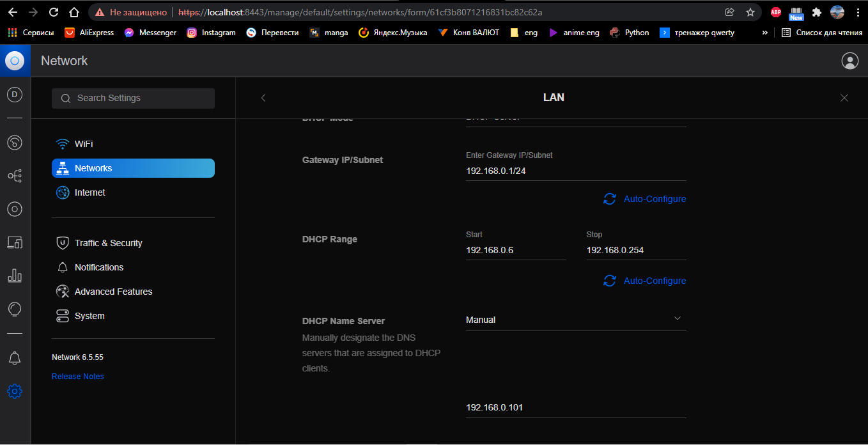868x445 pixels.
Task: Click Auto-Configure under Gateway IP/Subnet
Action: [x=645, y=199]
